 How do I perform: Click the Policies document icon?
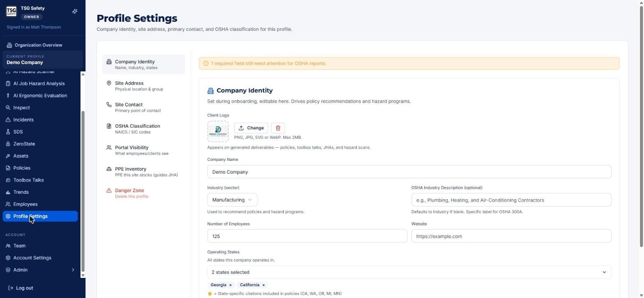[8, 168]
